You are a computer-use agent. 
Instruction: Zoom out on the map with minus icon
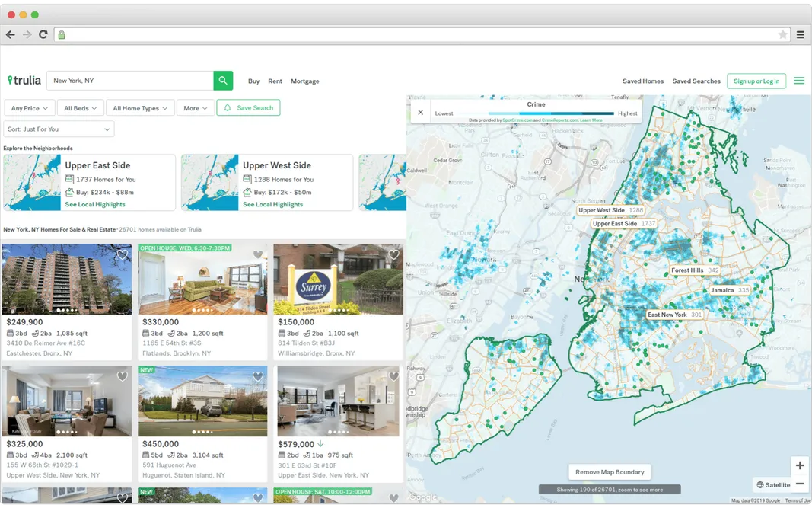pos(800,482)
